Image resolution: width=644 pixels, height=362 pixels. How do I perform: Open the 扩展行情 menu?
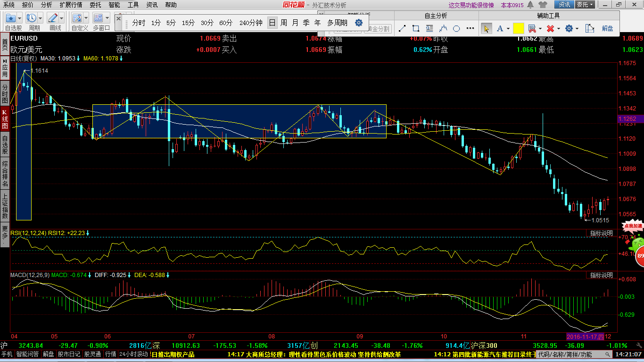click(x=71, y=5)
